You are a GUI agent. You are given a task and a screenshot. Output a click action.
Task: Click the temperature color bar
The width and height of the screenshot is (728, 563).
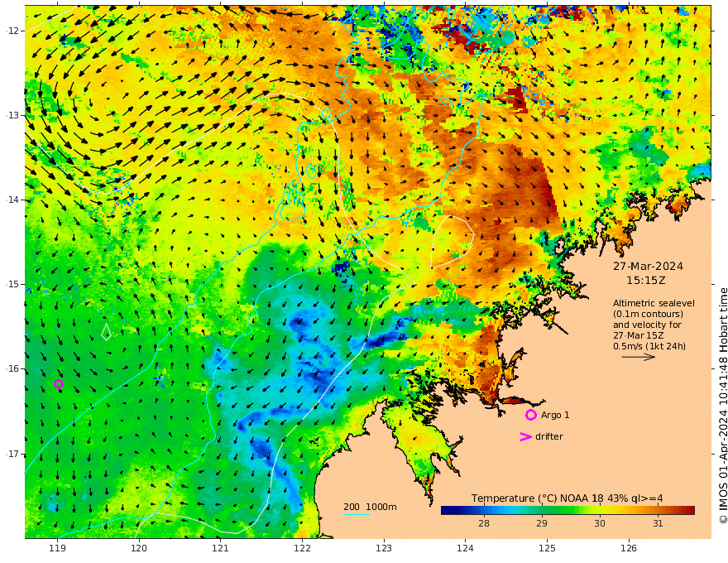[x=568, y=511]
